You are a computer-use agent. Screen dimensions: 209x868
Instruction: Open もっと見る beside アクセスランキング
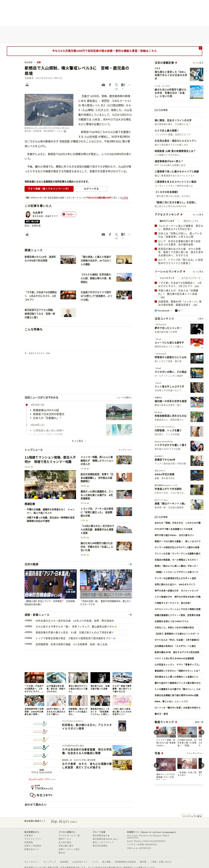pyautogui.click(x=198, y=214)
